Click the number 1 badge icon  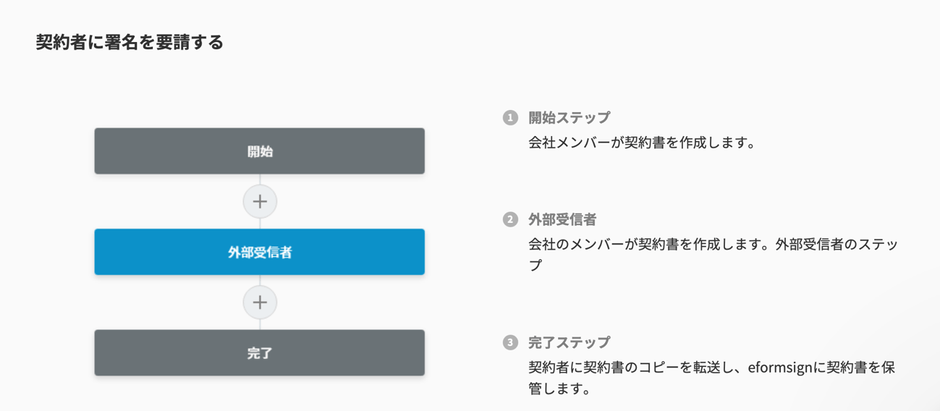(511, 118)
